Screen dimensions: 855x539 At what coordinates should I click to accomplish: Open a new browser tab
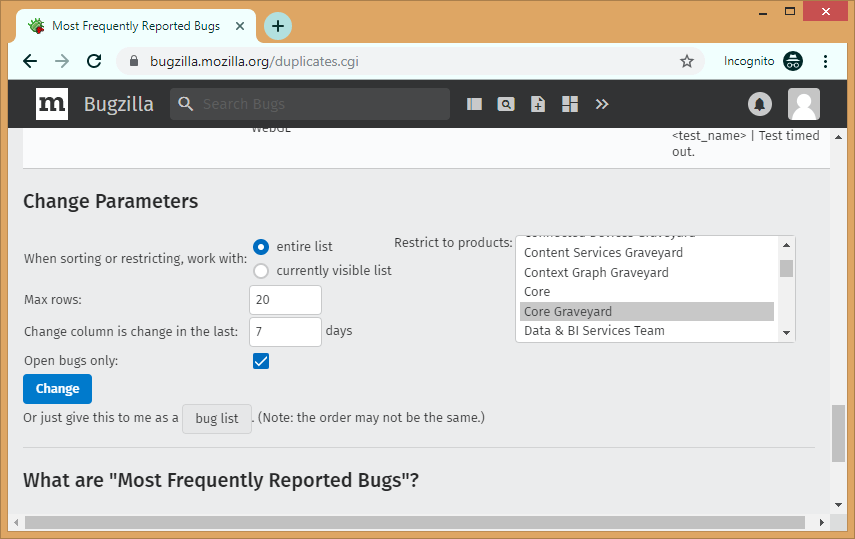click(x=278, y=26)
